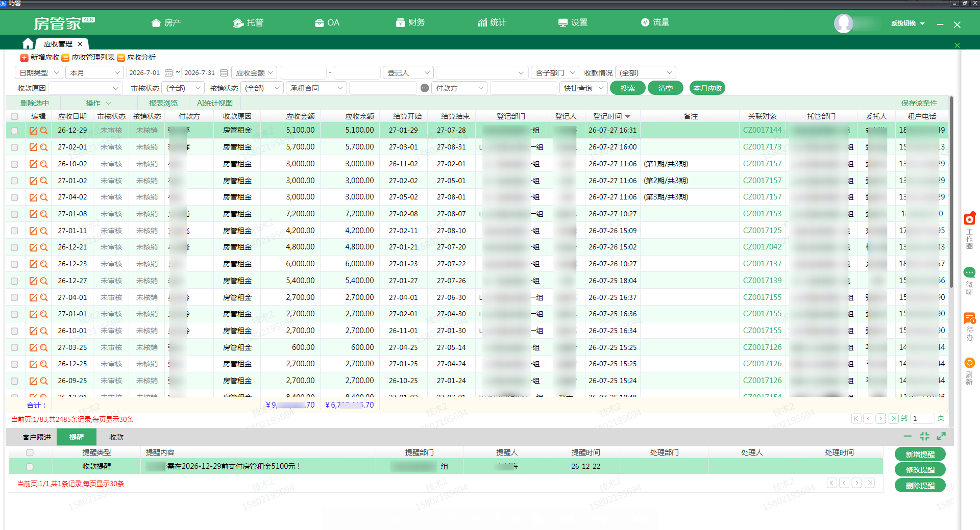Open the 应收金额 dropdown

(254, 73)
